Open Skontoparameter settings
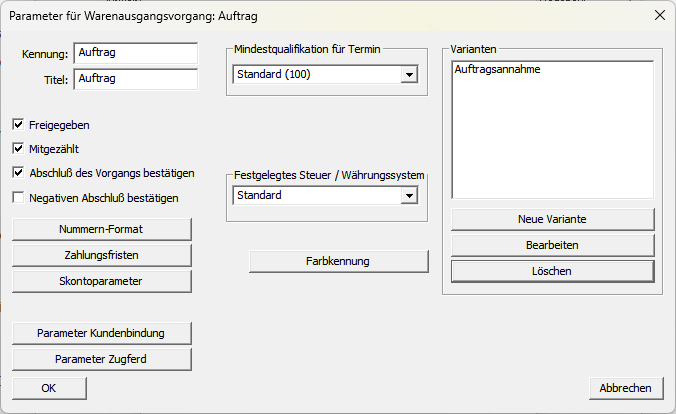 click(101, 281)
